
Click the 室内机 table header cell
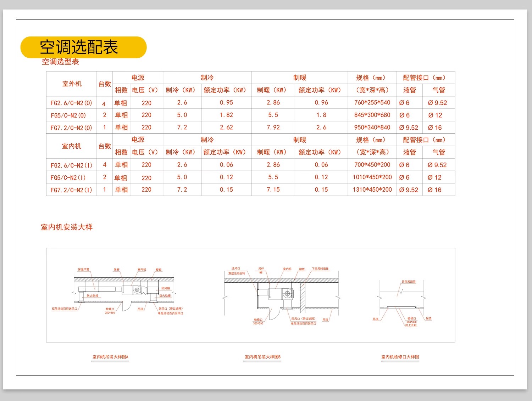[72, 146]
